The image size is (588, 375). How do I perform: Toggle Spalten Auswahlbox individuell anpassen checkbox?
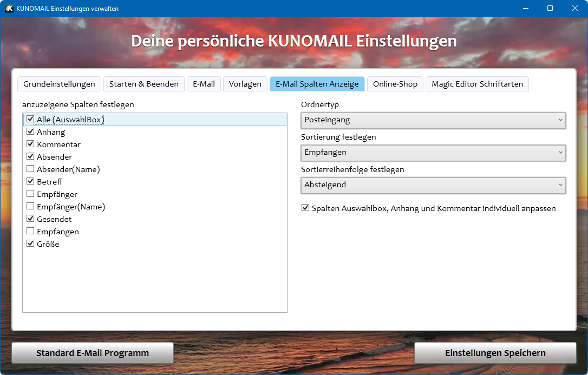[305, 208]
